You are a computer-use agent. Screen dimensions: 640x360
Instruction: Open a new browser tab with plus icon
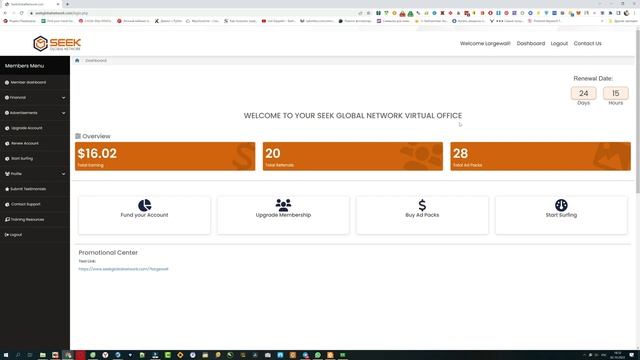coord(67,4)
